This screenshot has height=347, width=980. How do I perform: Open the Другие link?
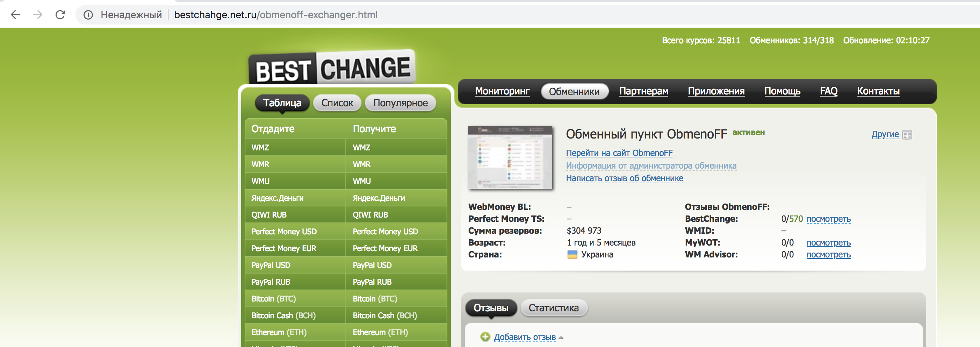pos(885,134)
